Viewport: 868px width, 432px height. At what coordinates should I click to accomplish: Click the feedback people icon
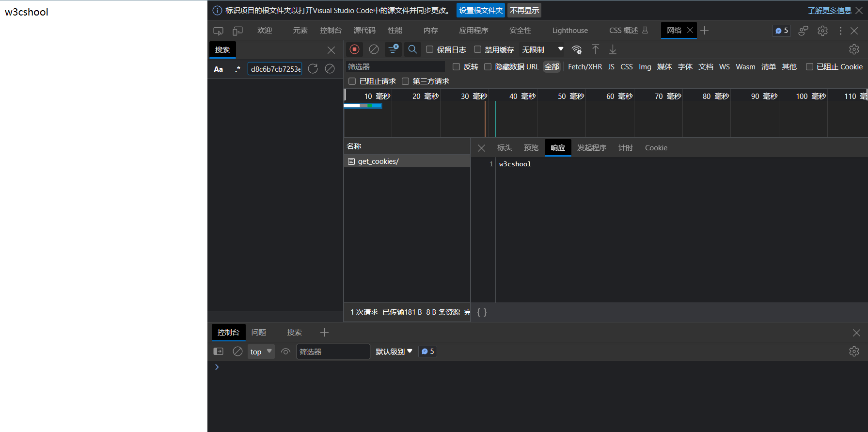coord(804,31)
